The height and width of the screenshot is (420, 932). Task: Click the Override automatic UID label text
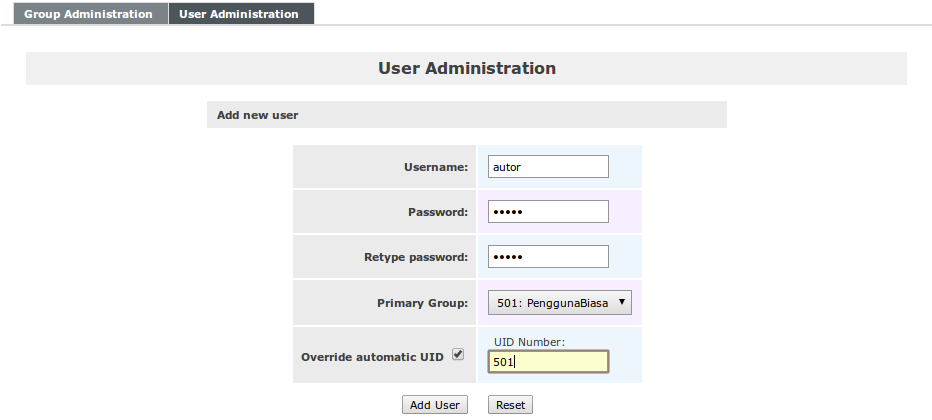(x=373, y=356)
